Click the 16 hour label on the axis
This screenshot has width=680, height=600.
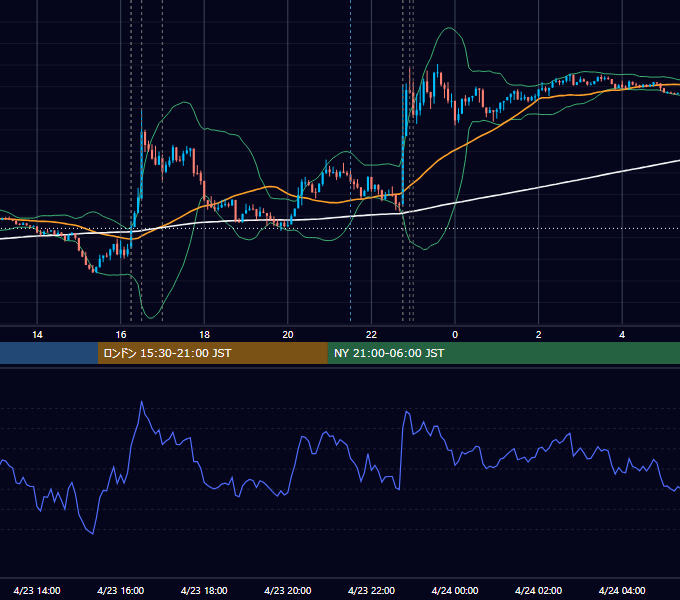(x=121, y=335)
